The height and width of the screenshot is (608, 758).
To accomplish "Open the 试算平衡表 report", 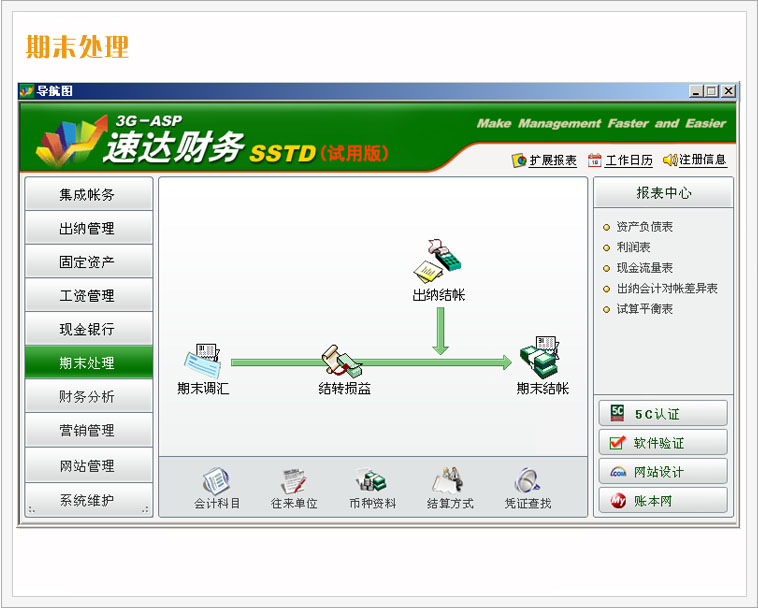I will pyautogui.click(x=644, y=309).
